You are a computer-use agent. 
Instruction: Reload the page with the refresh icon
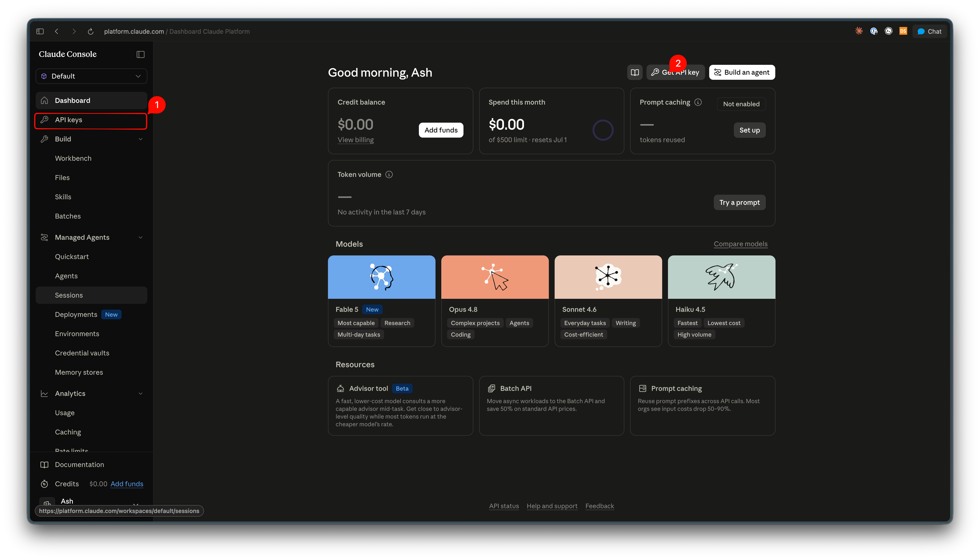pos(90,32)
